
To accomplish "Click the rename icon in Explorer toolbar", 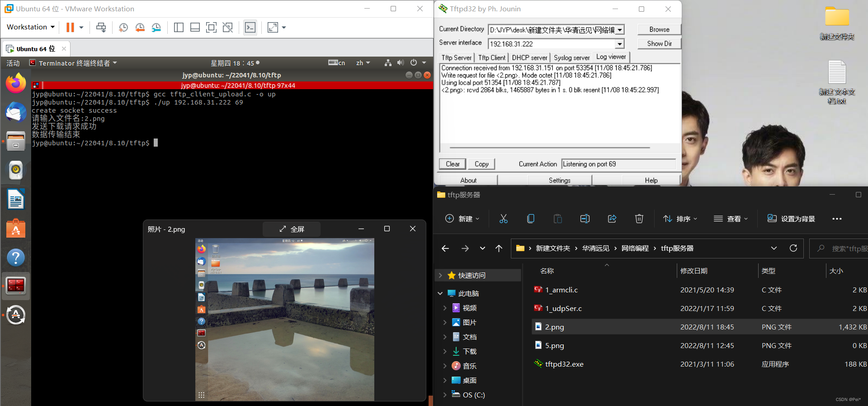I will (x=585, y=219).
